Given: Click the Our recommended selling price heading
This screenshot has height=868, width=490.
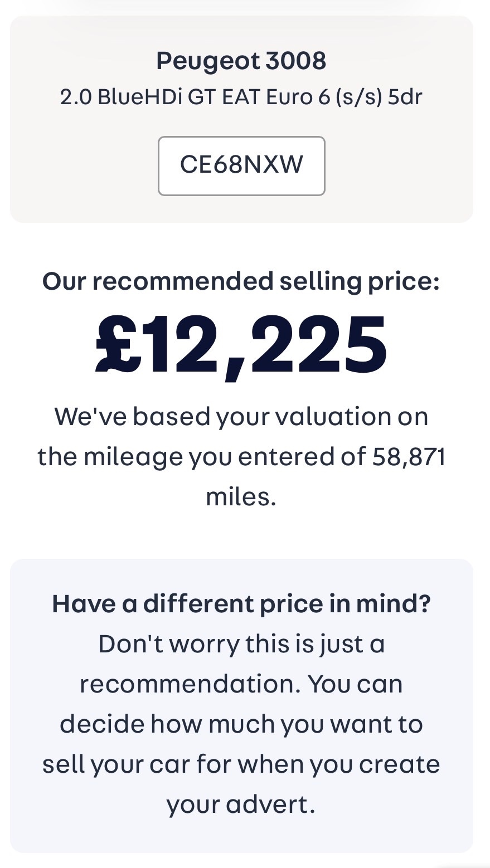Looking at the screenshot, I should pyautogui.click(x=241, y=281).
